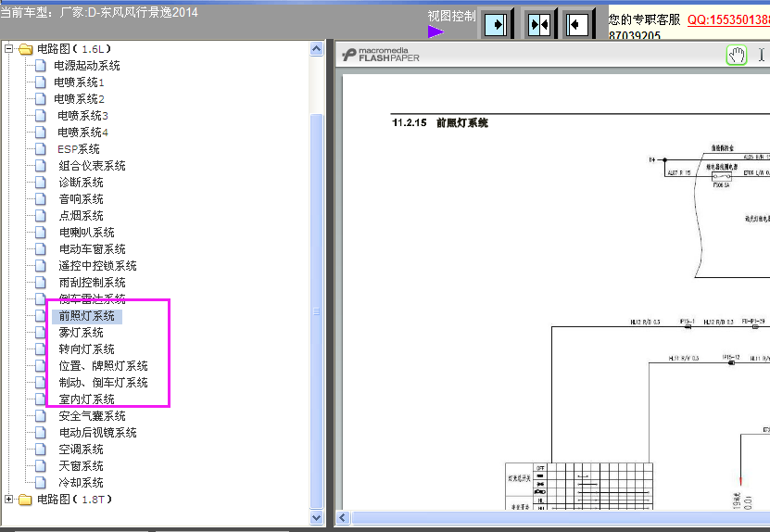
Task: Click the document icon beside 电喷系统1
Action: (x=41, y=82)
